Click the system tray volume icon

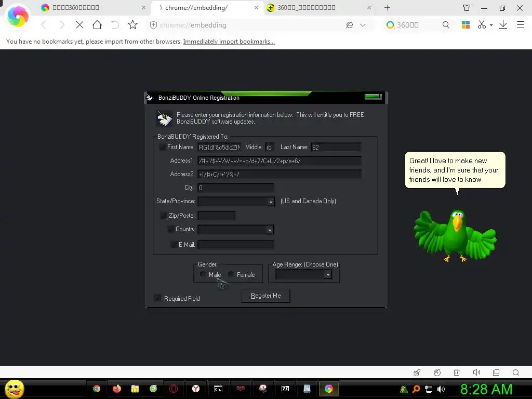click(x=441, y=389)
